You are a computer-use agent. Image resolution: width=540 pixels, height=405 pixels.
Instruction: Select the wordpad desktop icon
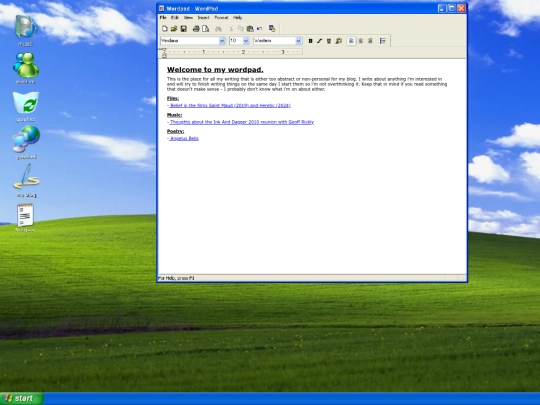coord(25,218)
